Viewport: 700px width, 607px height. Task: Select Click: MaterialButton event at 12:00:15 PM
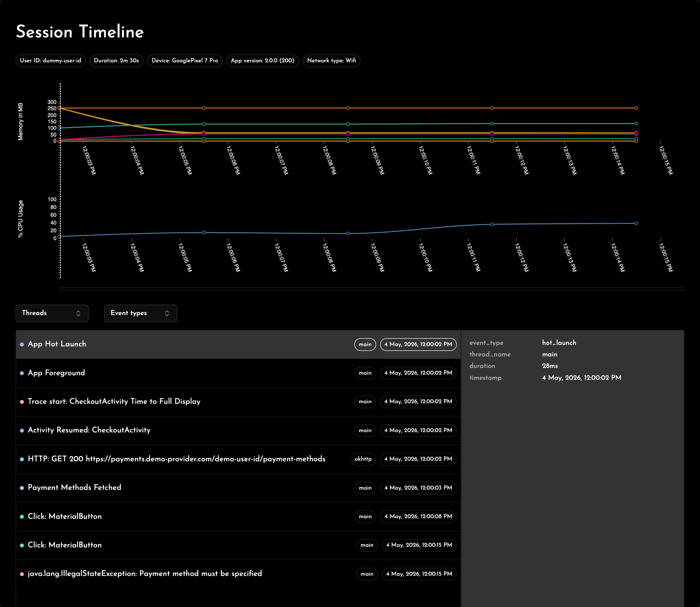pyautogui.click(x=238, y=545)
